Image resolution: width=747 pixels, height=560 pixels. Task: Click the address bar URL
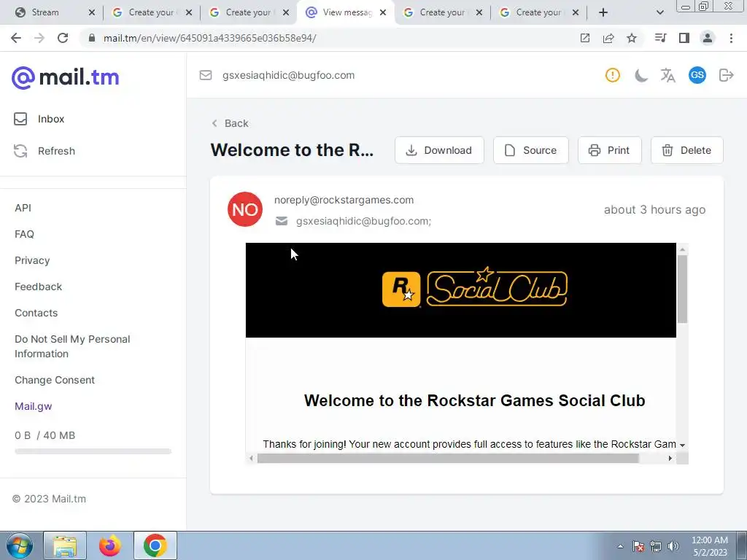(x=209, y=38)
